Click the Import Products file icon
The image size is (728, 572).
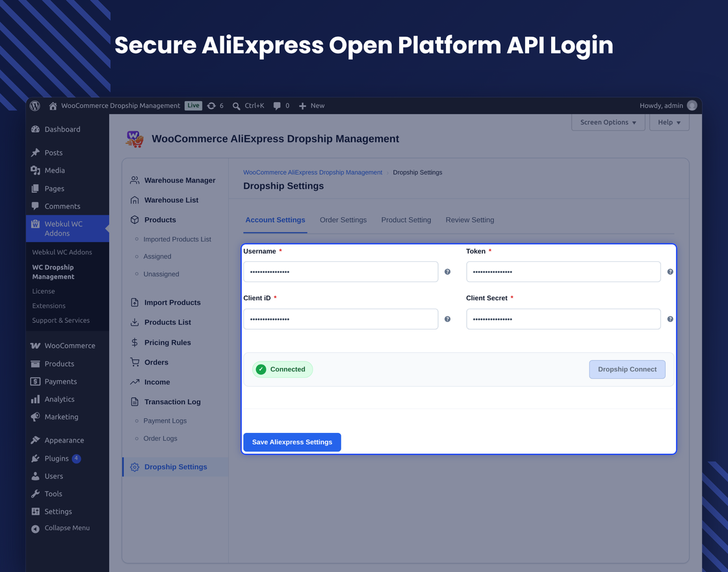click(135, 302)
